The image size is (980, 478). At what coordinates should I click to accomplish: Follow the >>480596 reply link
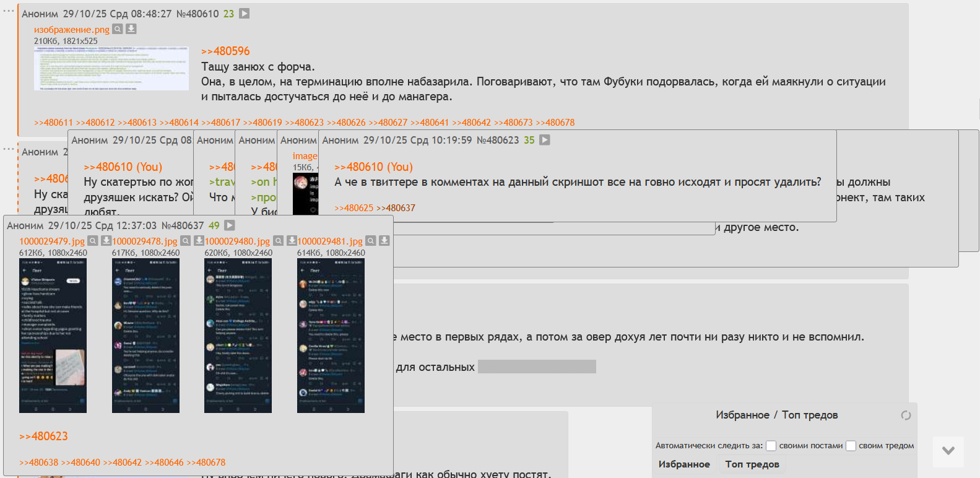tap(225, 51)
